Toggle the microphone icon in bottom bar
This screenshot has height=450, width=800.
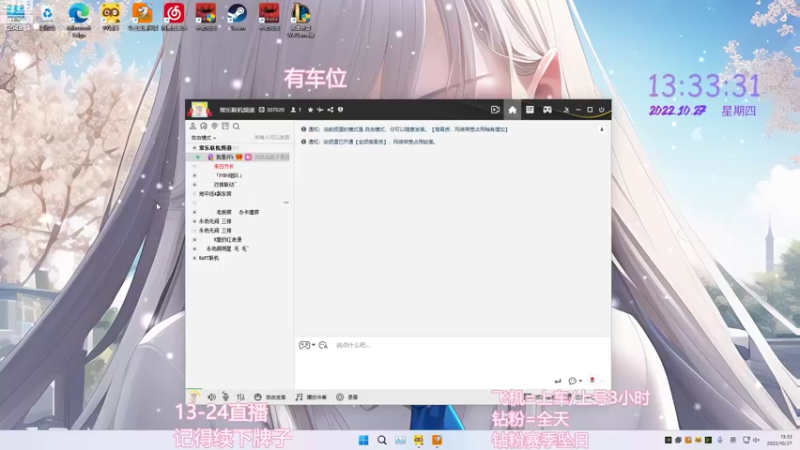pos(226,397)
